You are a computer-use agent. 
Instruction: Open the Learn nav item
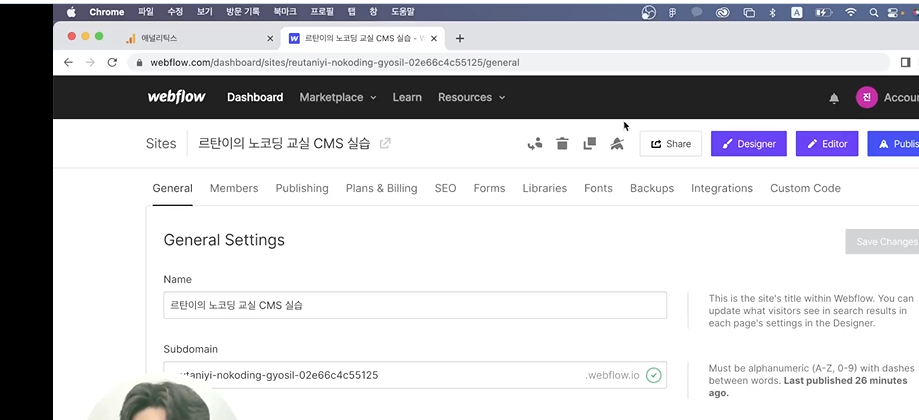tap(407, 97)
